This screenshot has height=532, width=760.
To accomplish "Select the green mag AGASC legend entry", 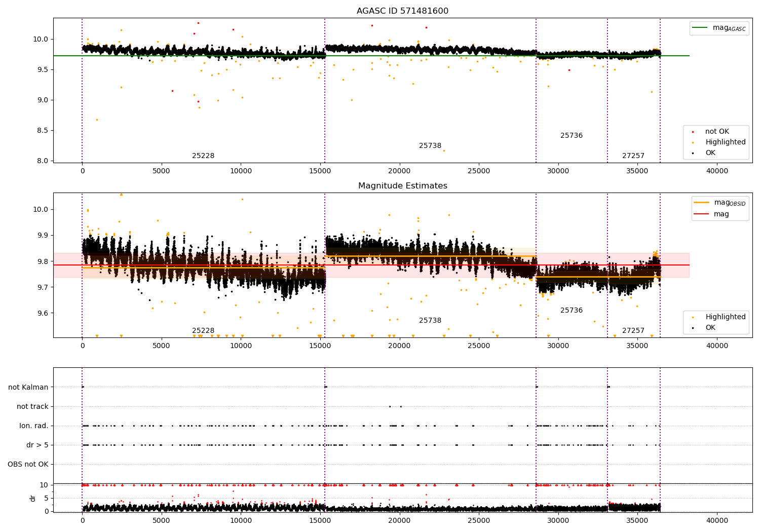I will (719, 28).
